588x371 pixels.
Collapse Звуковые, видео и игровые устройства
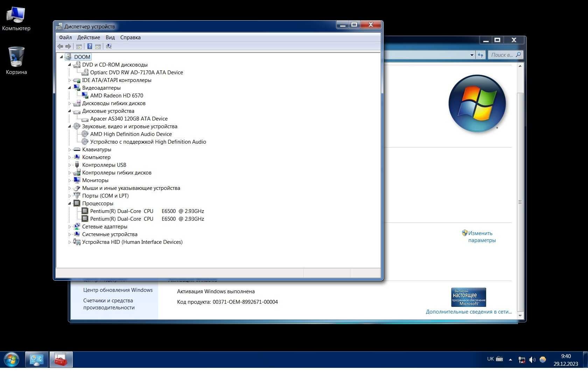click(69, 126)
